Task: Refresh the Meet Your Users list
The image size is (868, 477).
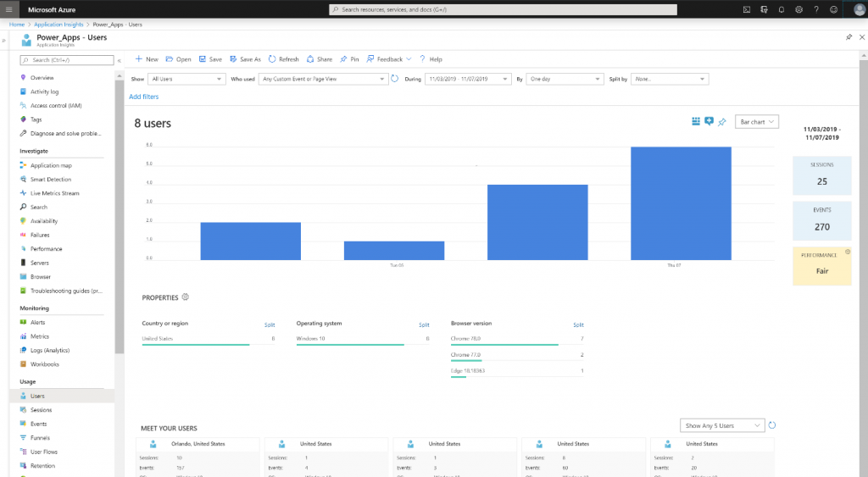Action: [772, 425]
